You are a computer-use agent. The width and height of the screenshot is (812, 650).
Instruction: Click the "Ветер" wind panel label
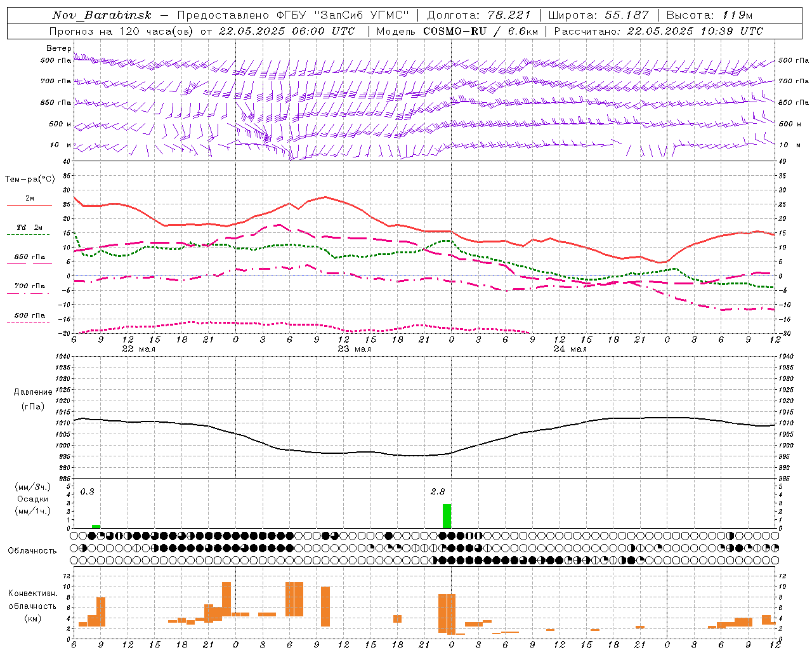[x=58, y=48]
